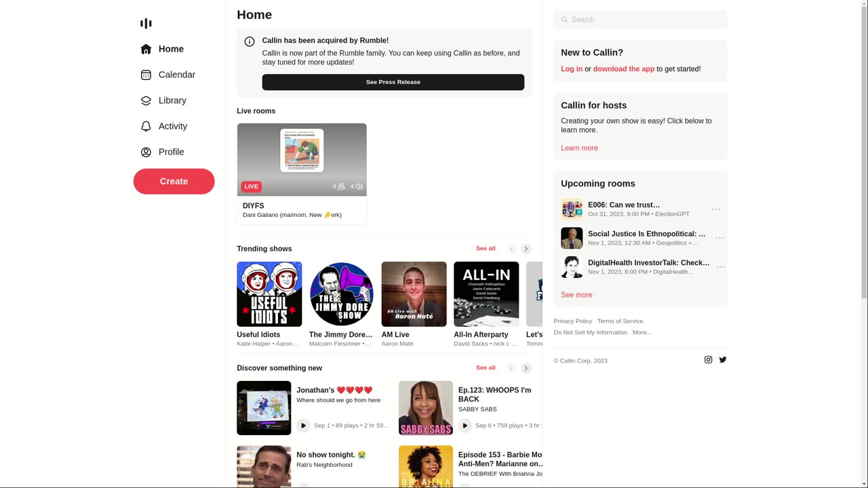Screen dimensions: 868x488
Task: Click the info icon in acquisition banner
Action: pos(250,41)
